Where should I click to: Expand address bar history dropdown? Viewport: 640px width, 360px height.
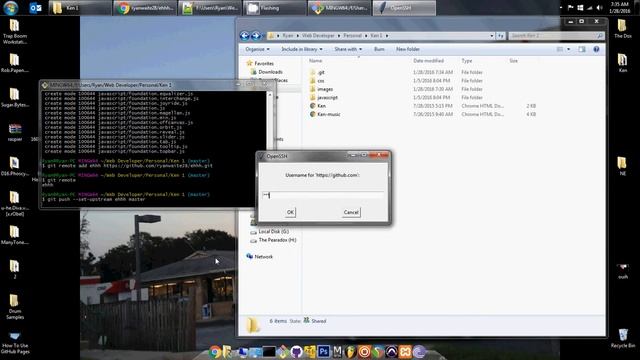(492, 36)
